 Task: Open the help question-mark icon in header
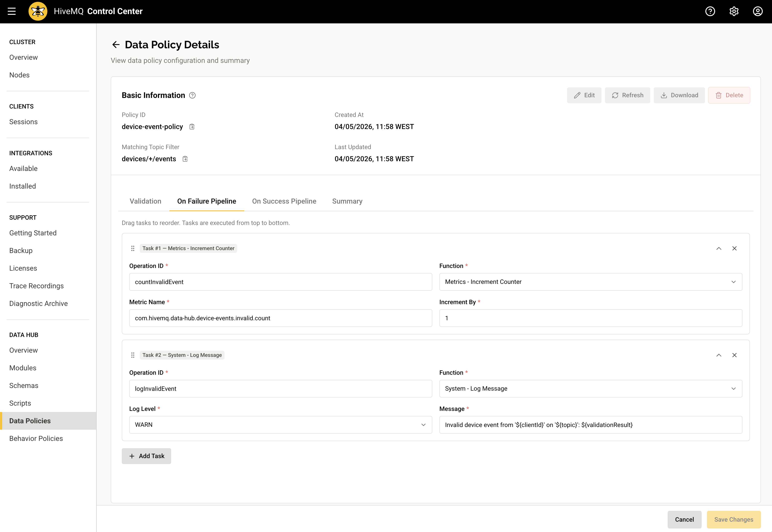pyautogui.click(x=710, y=11)
